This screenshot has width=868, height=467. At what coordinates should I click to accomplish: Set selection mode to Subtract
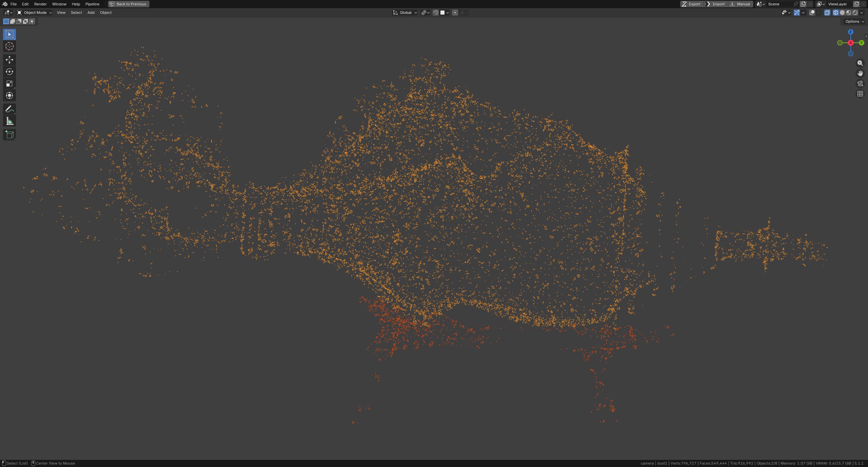pos(19,21)
